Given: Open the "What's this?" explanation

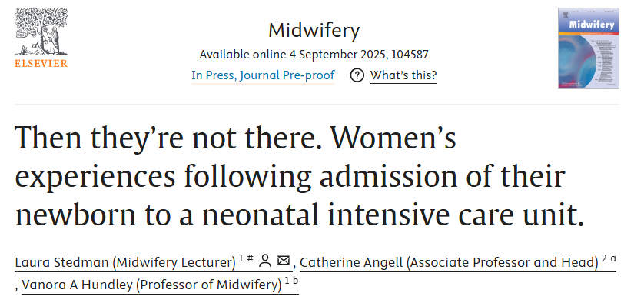Looking at the screenshot, I should [403, 75].
